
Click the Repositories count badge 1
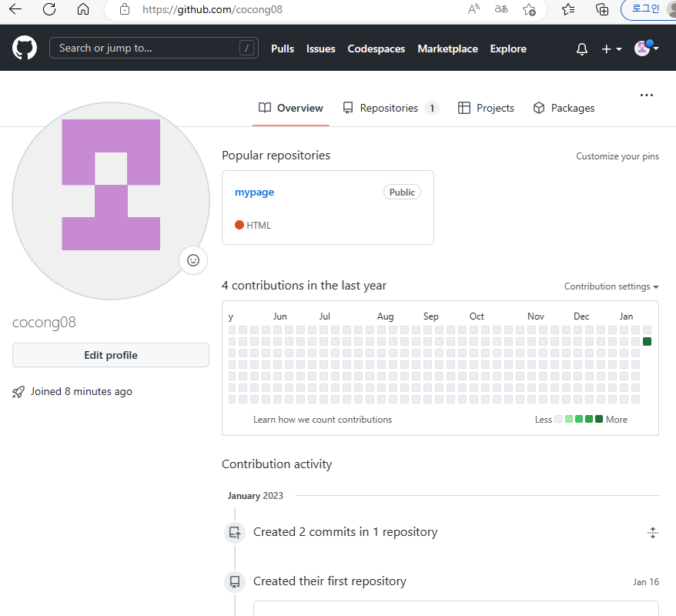tap(432, 108)
